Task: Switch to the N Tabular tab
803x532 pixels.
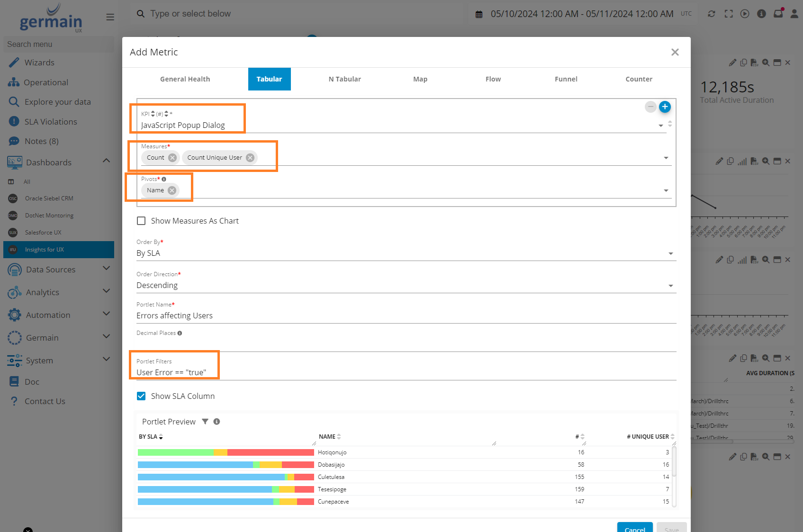Action: 344,79
